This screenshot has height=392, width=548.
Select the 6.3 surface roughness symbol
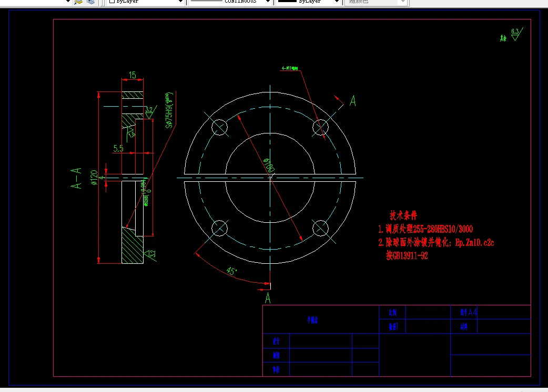pos(516,34)
